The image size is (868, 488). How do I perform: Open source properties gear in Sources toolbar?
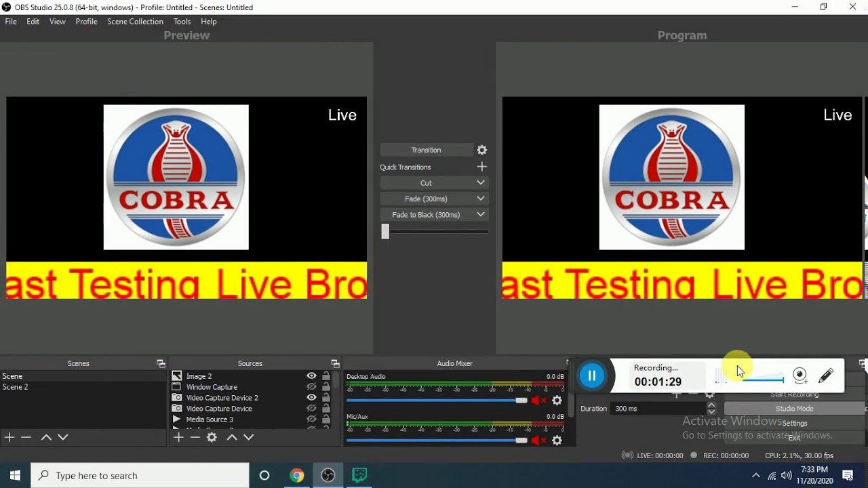pos(212,437)
